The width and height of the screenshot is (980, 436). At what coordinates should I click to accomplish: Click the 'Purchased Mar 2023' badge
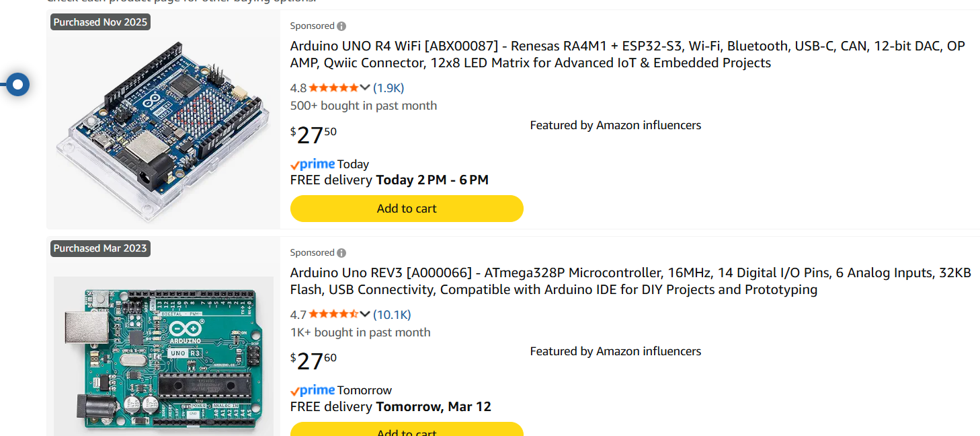[100, 248]
